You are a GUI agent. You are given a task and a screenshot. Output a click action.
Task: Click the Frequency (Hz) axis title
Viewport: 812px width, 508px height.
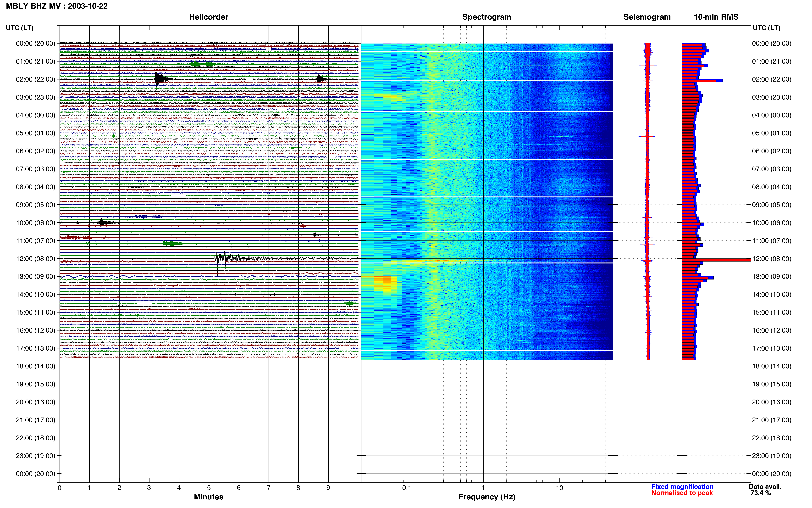click(487, 497)
